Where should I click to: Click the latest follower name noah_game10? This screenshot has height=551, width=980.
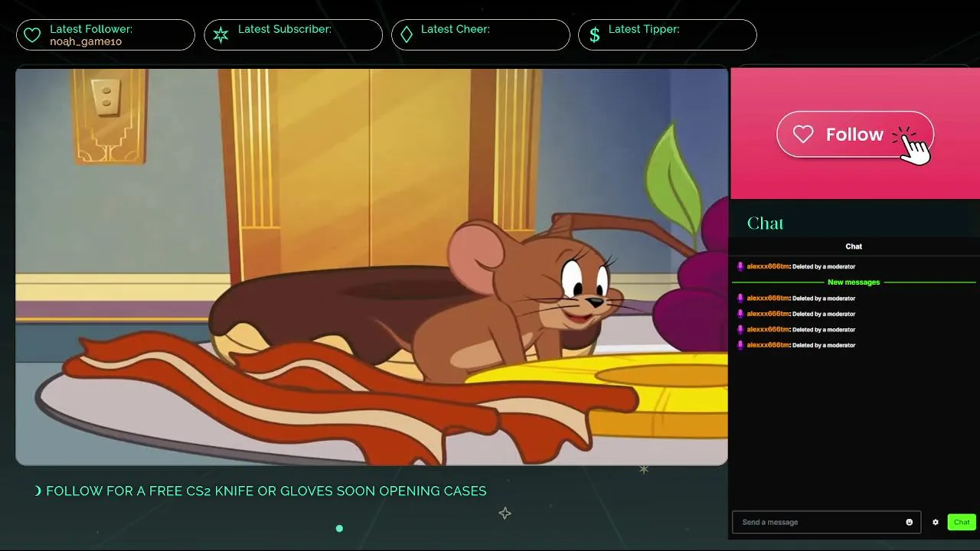click(x=86, y=42)
